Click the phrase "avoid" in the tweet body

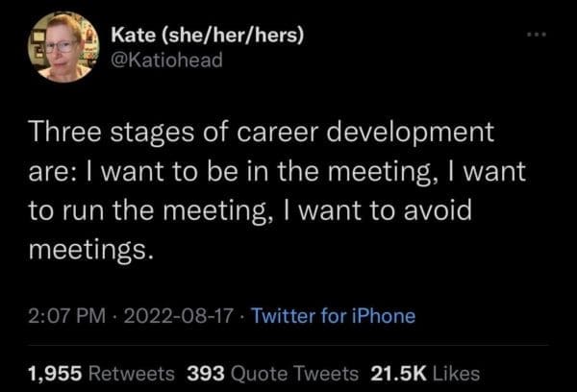pos(438,211)
